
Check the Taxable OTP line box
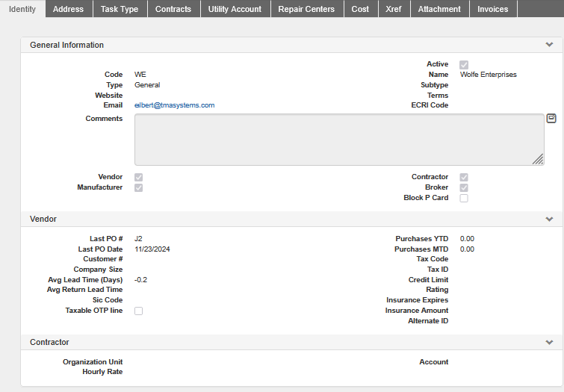(x=138, y=311)
